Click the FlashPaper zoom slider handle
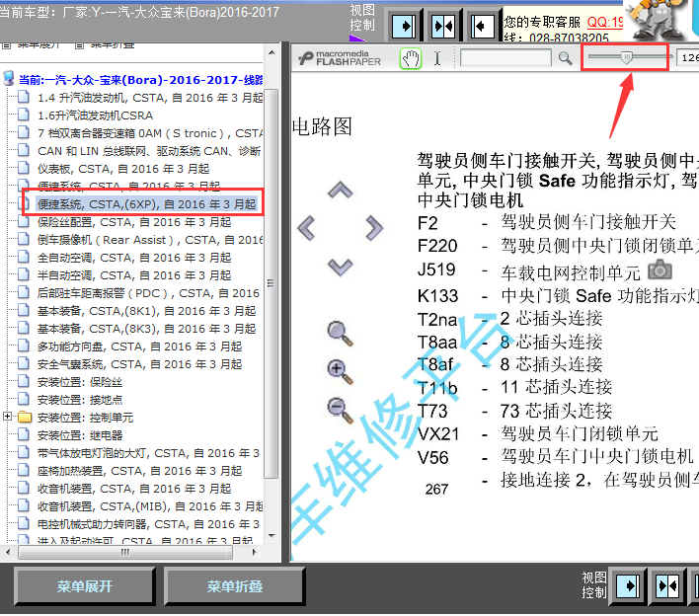 tap(626, 58)
